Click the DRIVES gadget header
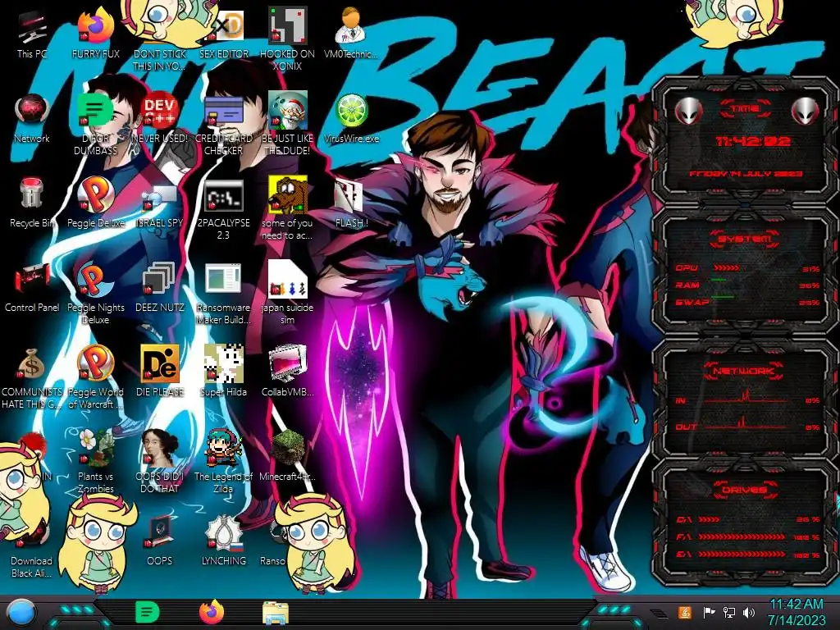The width and height of the screenshot is (840, 630). coord(745,490)
